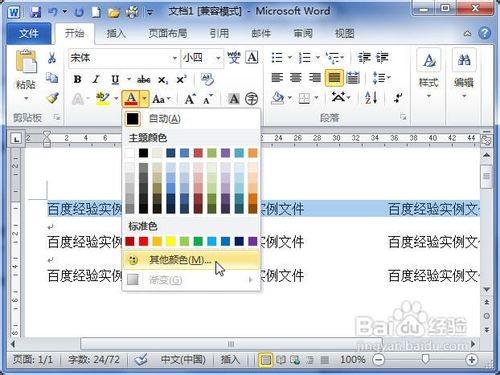Pick the standard yellow color swatch
This screenshot has width=500, height=375.
pyautogui.click(x=171, y=241)
